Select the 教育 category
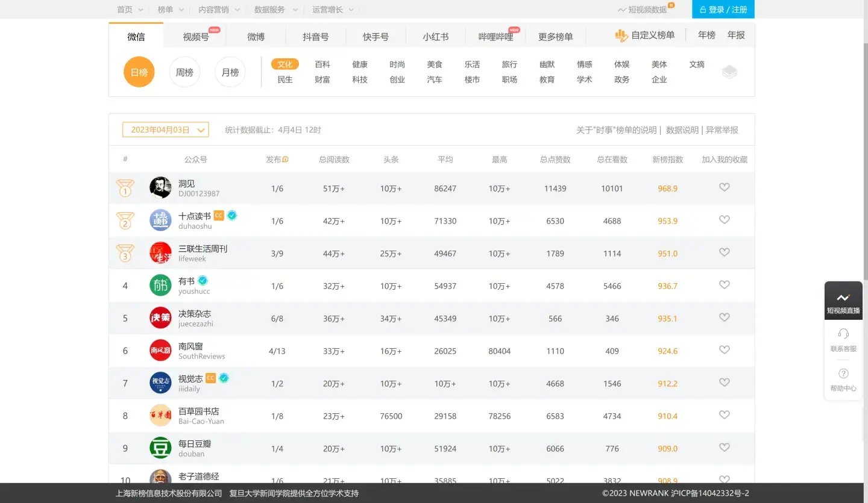Image resolution: width=868 pixels, height=503 pixels. pos(547,80)
